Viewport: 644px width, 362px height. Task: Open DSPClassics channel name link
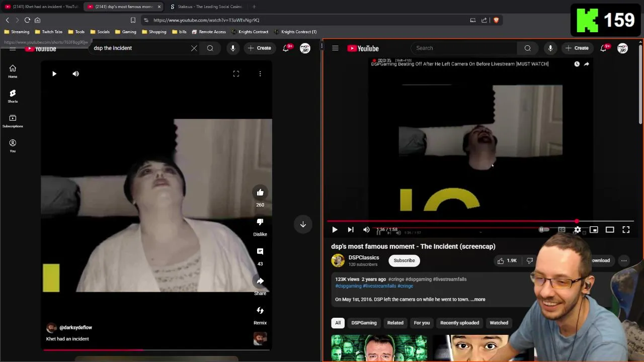pyautogui.click(x=364, y=257)
